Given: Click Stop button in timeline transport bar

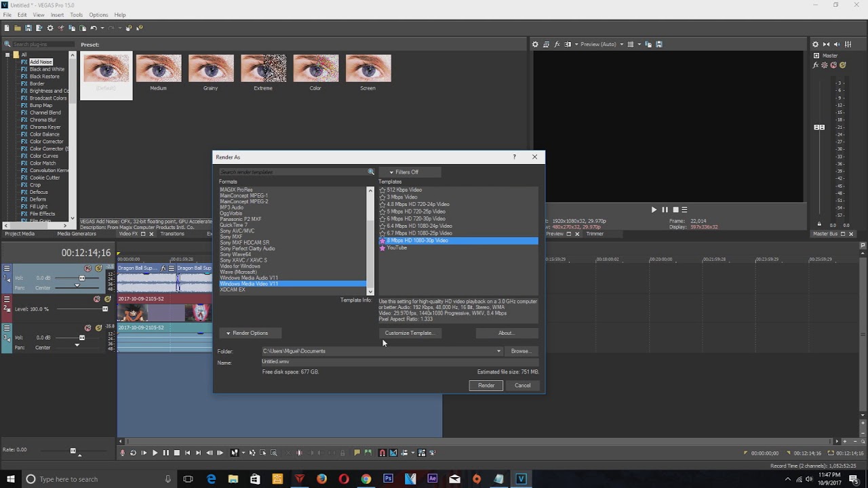Looking at the screenshot, I should click(x=177, y=453).
